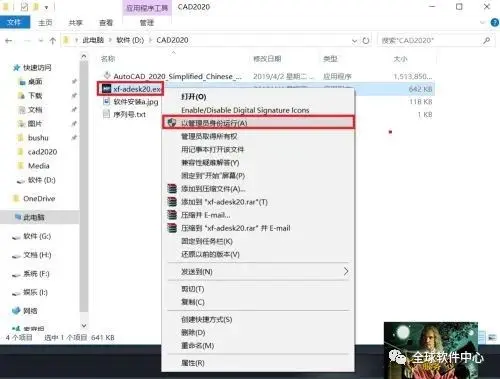Sort by 大小 column header

point(400,59)
